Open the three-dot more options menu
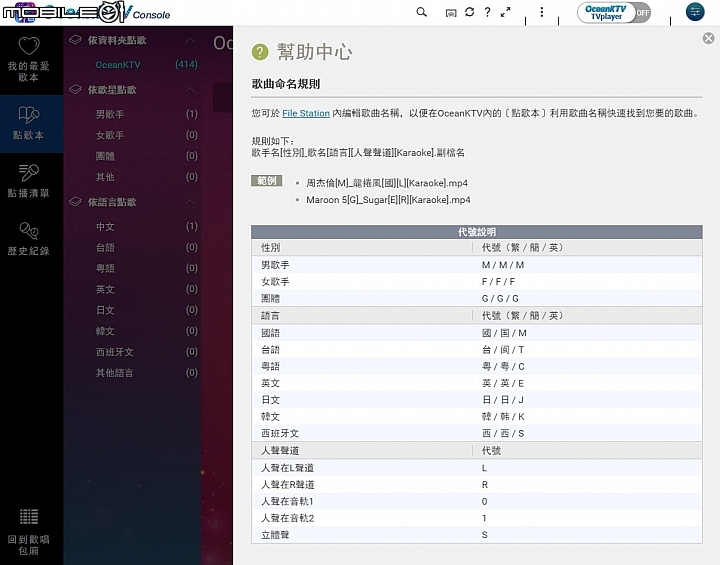This screenshot has width=720, height=565. pyautogui.click(x=542, y=12)
